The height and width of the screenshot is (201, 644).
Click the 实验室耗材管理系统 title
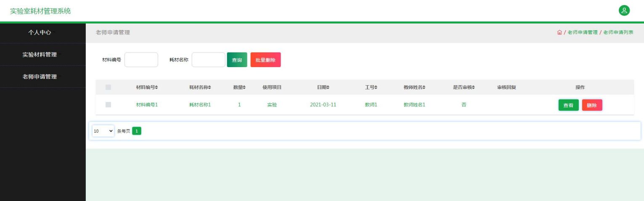pyautogui.click(x=40, y=11)
